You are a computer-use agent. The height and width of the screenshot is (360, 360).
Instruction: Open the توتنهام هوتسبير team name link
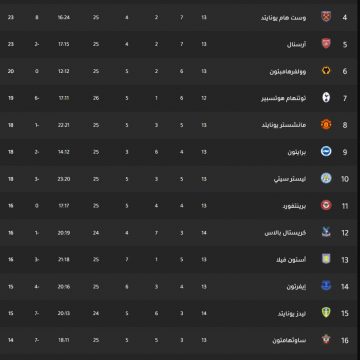284,98
